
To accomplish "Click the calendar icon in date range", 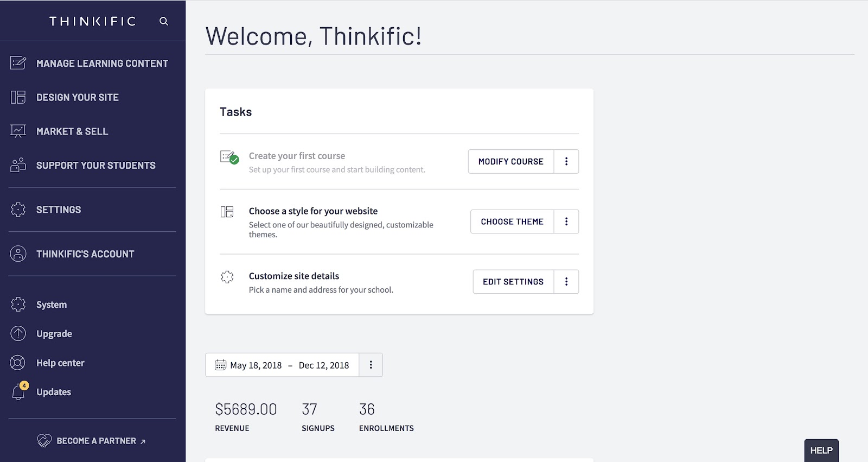I will (220, 365).
